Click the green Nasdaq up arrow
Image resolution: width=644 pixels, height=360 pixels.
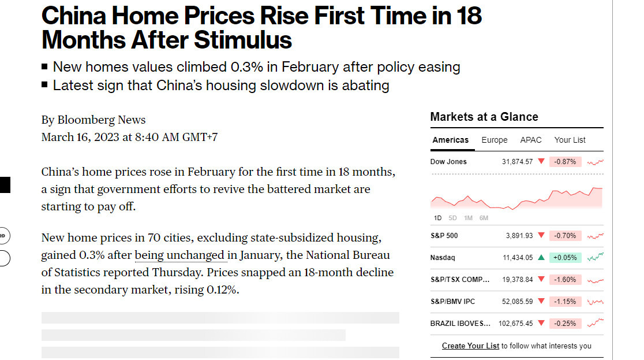(541, 258)
